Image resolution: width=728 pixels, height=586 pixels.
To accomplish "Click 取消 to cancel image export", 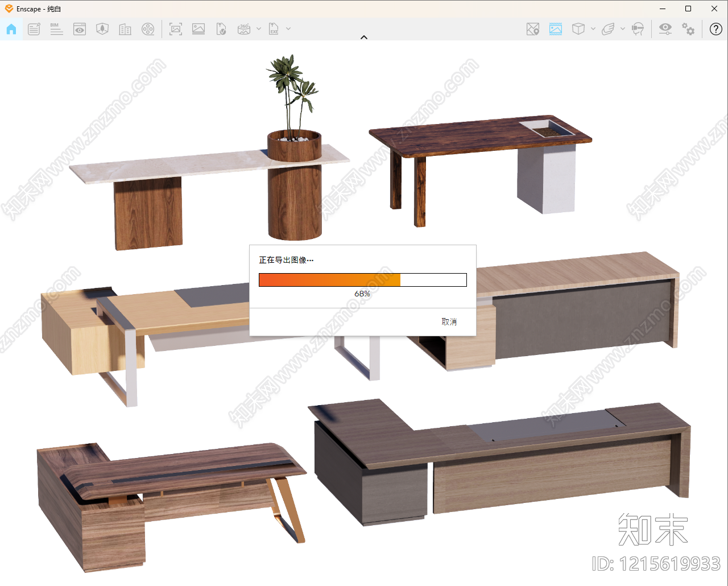I will click(449, 322).
